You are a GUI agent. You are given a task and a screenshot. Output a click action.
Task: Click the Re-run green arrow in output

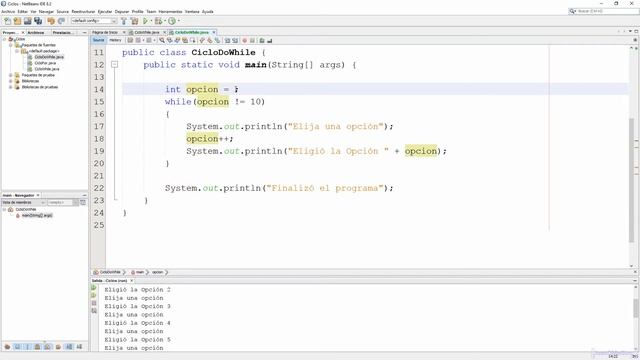coord(94,288)
